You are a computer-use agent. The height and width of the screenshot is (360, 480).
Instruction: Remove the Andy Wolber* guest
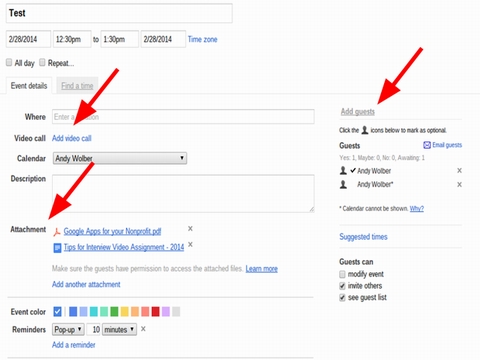pos(459,185)
